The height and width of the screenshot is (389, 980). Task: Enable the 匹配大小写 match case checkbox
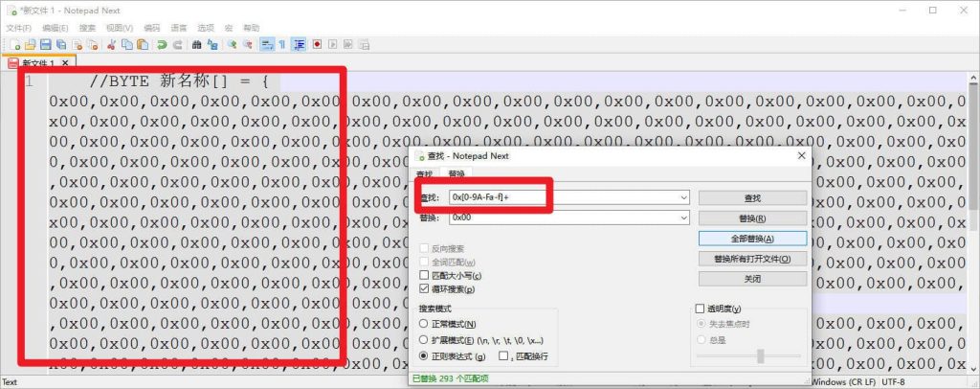point(424,276)
